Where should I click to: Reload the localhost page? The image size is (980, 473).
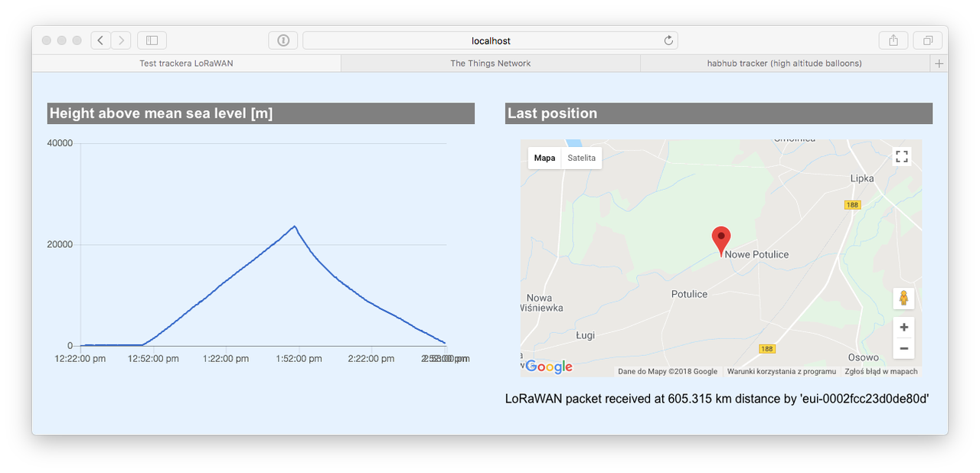(x=668, y=41)
